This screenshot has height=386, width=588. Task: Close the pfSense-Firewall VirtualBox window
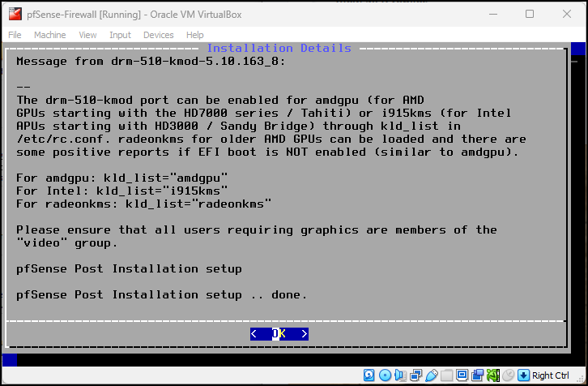pyautogui.click(x=567, y=15)
